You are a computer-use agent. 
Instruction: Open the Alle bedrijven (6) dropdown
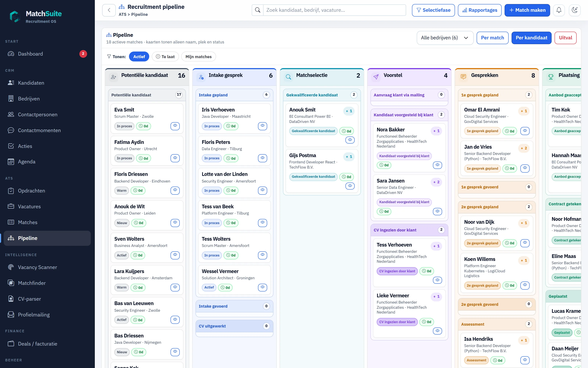(445, 38)
